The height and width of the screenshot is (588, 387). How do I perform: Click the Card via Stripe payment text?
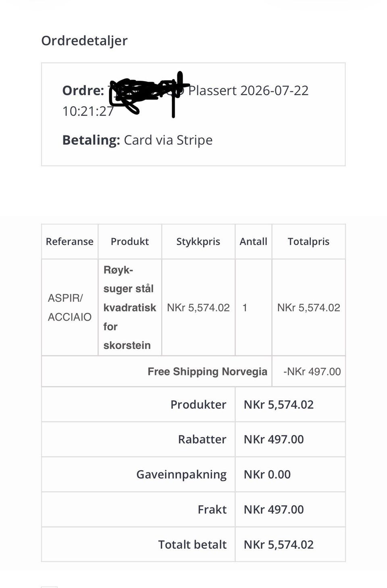point(168,140)
